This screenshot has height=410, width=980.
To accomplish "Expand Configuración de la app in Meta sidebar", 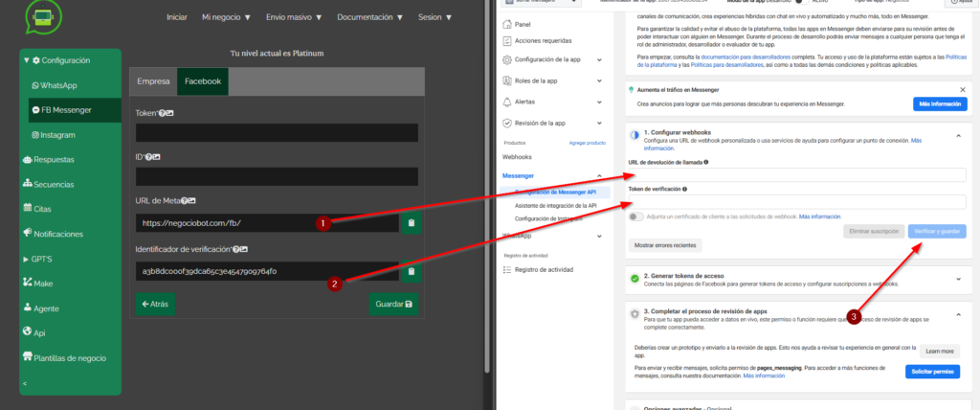I will (599, 60).
